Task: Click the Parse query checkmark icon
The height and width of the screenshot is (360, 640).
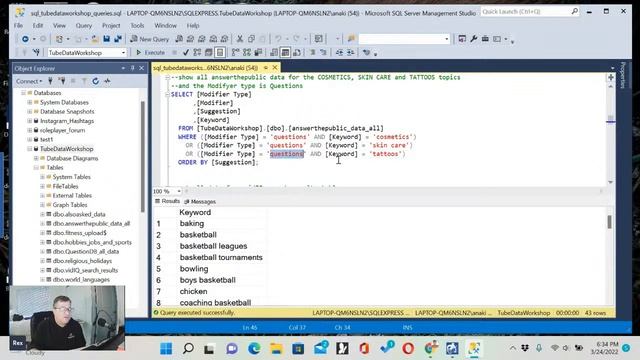Action: [x=186, y=53]
